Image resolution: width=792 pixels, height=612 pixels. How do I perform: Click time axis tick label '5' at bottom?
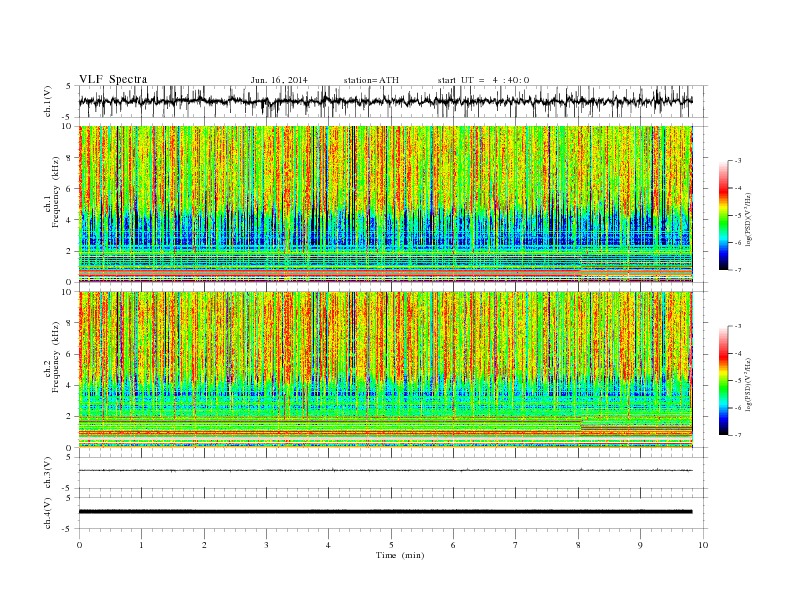pyautogui.click(x=391, y=545)
